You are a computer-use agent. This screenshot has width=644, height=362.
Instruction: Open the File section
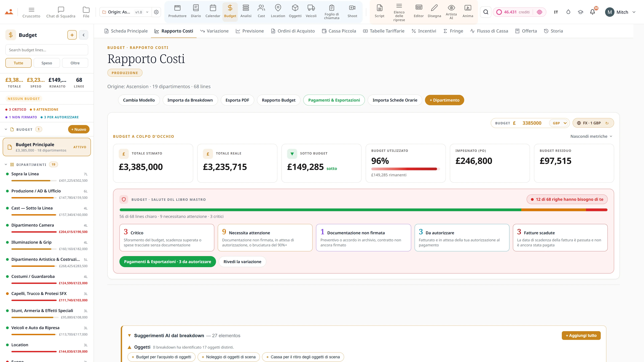[86, 12]
